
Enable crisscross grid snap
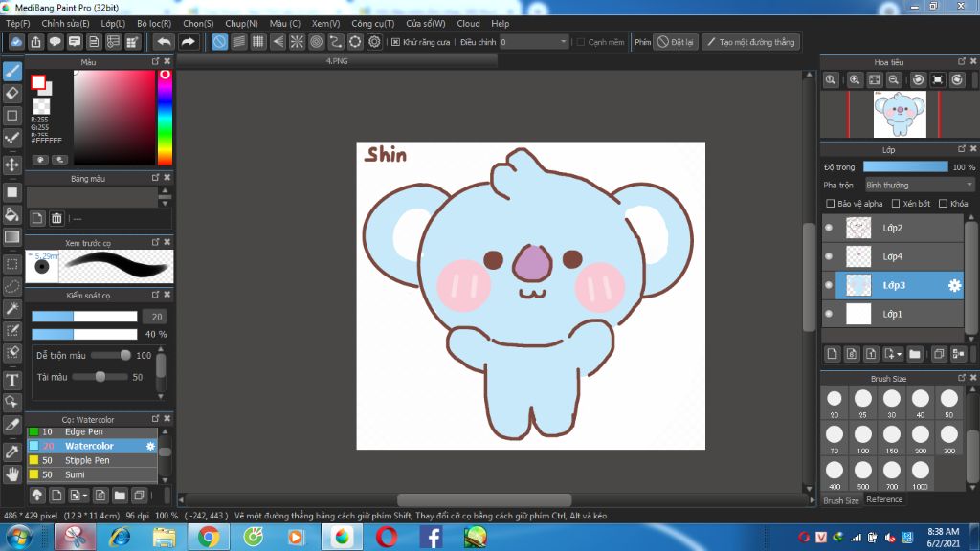[258, 42]
